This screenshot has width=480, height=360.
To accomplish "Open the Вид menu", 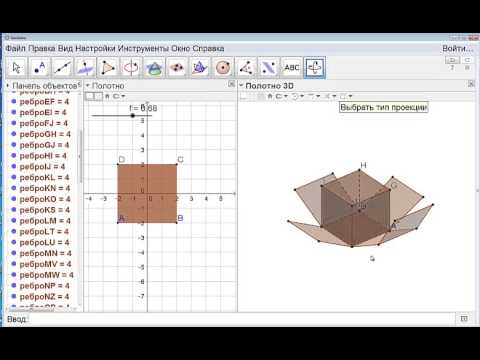I will (65, 49).
